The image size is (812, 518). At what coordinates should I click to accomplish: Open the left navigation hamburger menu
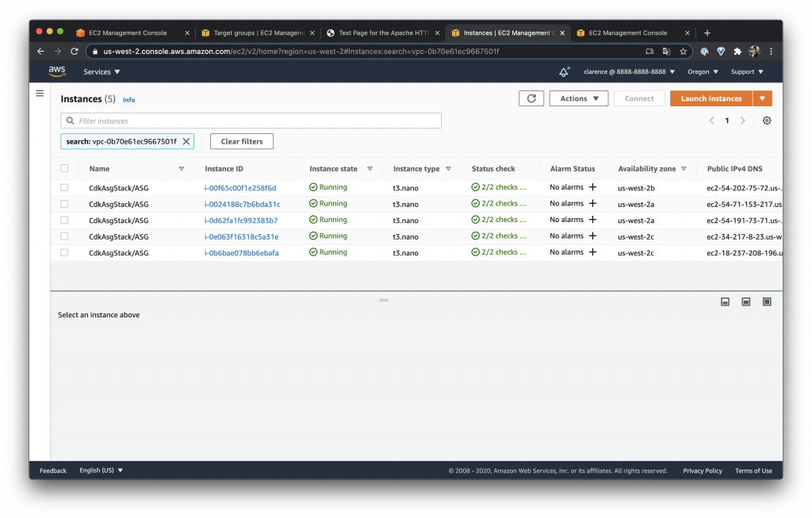(40, 94)
